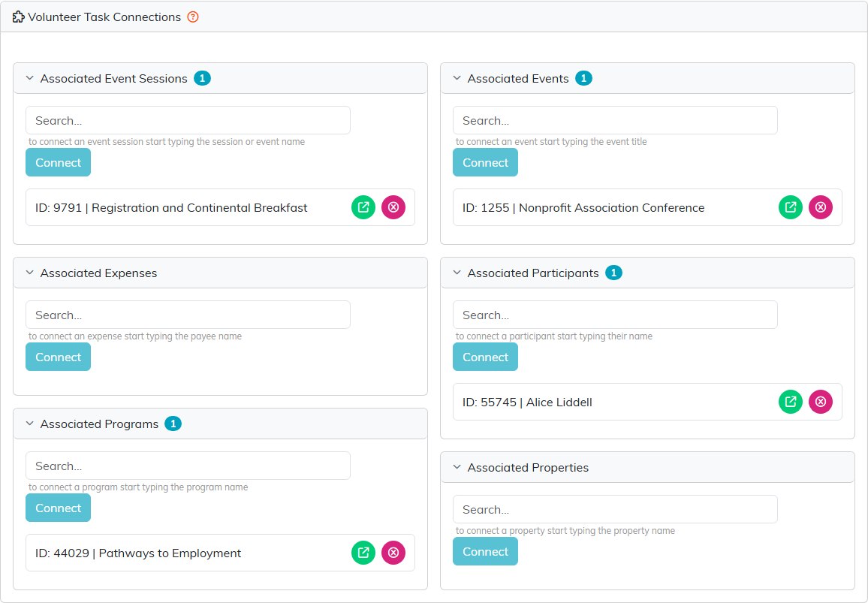
Task: Collapse the Associated Events section
Action: coord(457,79)
